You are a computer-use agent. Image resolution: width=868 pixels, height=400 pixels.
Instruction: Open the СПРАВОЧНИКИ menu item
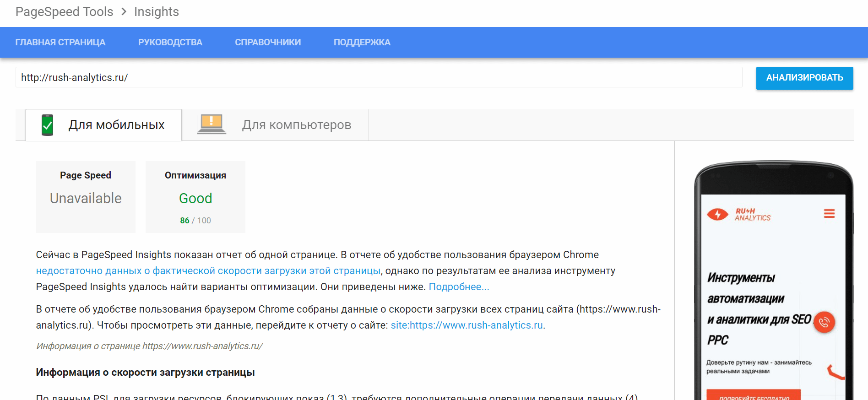(x=268, y=42)
